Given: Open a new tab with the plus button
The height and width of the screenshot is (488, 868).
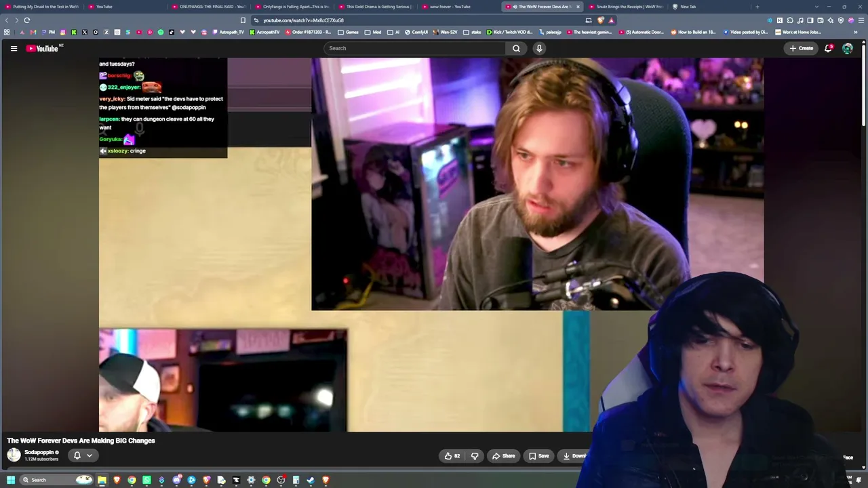Looking at the screenshot, I should pos(757,7).
